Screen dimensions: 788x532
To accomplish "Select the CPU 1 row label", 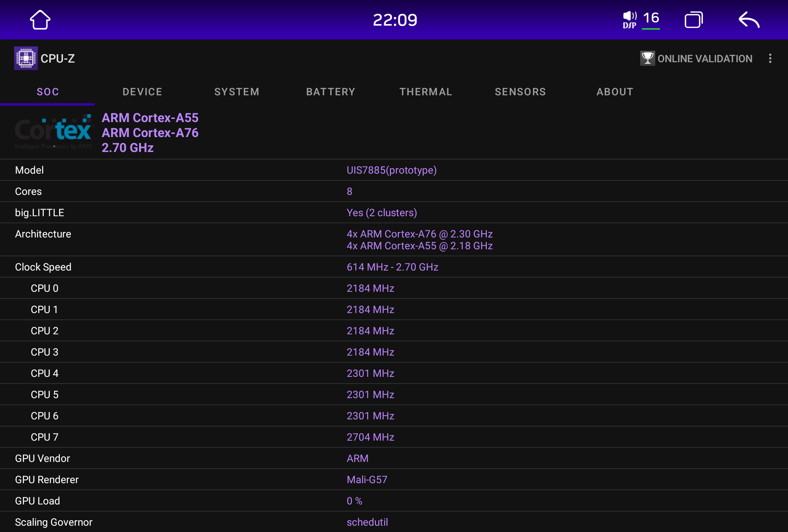I will pyautogui.click(x=45, y=310).
